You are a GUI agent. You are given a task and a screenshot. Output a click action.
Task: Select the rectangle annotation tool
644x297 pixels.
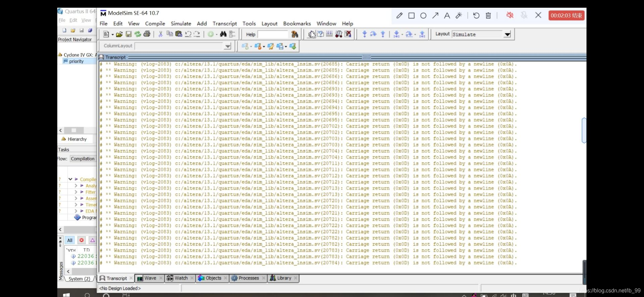[x=412, y=15]
